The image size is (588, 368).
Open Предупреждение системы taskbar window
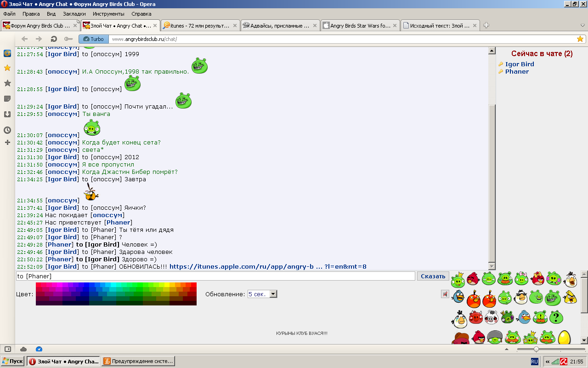[x=138, y=362]
